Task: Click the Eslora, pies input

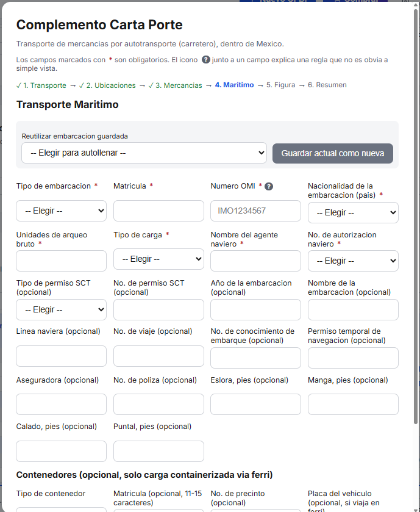Action: 255,404
